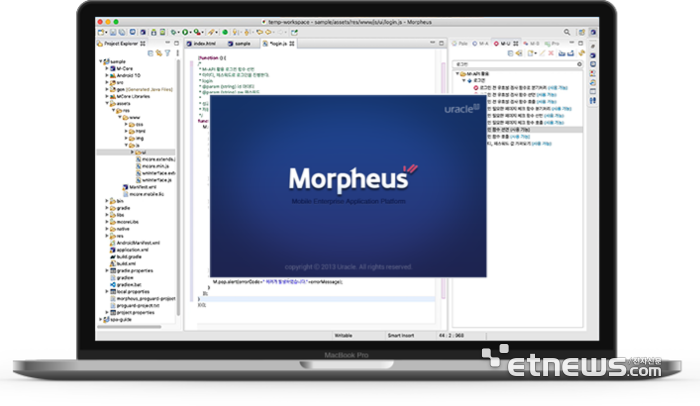
Task: Collapse the assets folder
Action: (107, 103)
